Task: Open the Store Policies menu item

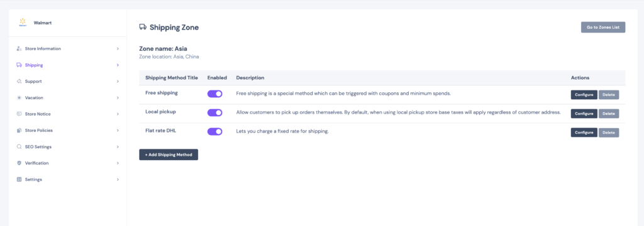Action: click(68, 131)
